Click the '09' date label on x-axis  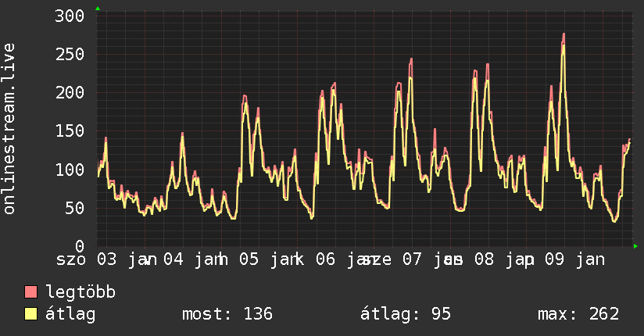(554, 259)
